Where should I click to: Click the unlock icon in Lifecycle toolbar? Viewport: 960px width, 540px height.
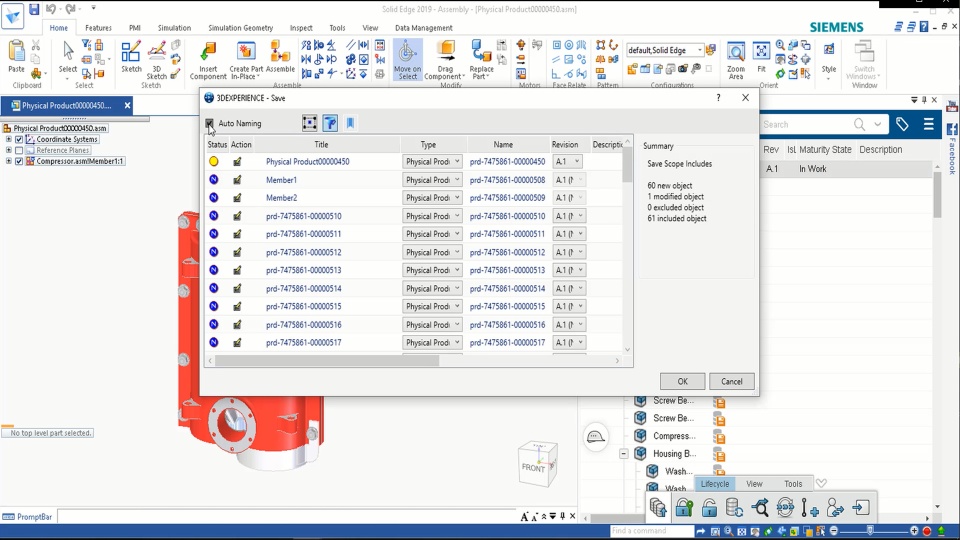tap(709, 508)
